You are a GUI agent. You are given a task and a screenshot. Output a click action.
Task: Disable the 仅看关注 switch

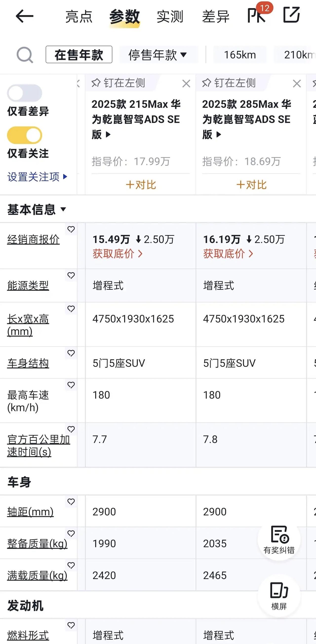point(24,135)
